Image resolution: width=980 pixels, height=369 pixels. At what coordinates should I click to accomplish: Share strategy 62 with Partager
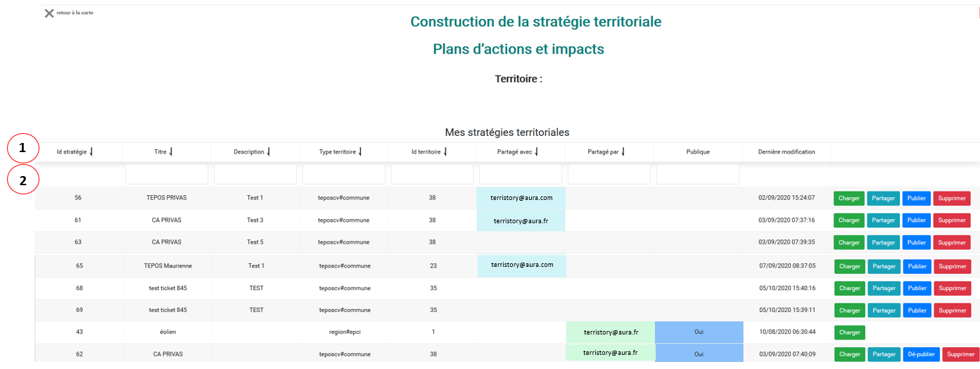884,354
